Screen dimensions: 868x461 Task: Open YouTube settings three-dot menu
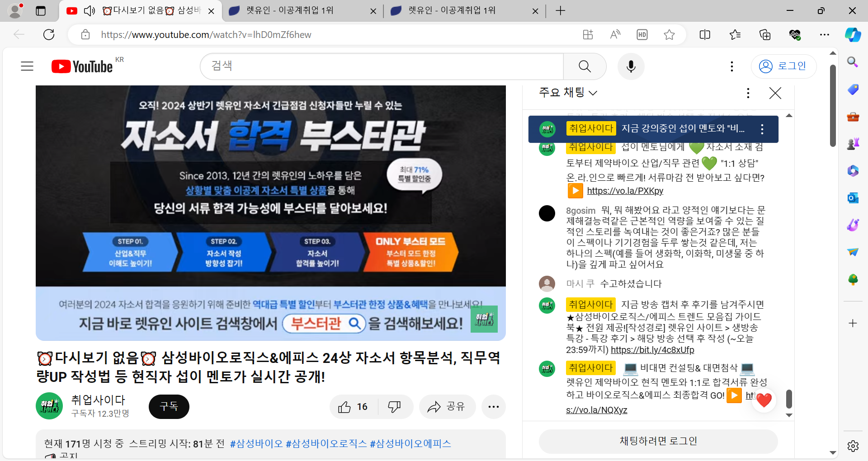732,66
